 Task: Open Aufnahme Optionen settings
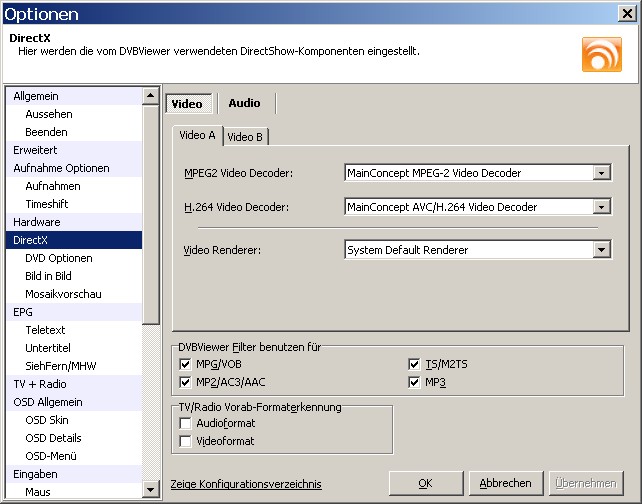(74, 168)
